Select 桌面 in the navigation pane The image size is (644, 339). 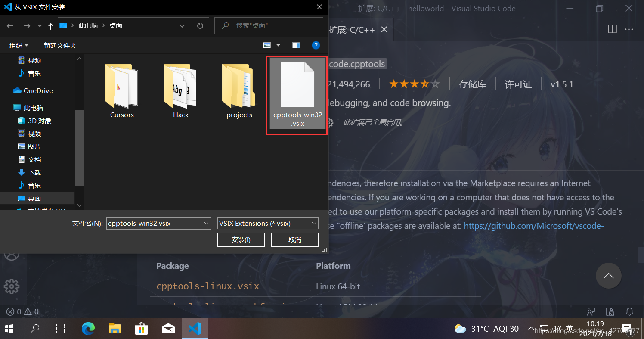[37, 198]
